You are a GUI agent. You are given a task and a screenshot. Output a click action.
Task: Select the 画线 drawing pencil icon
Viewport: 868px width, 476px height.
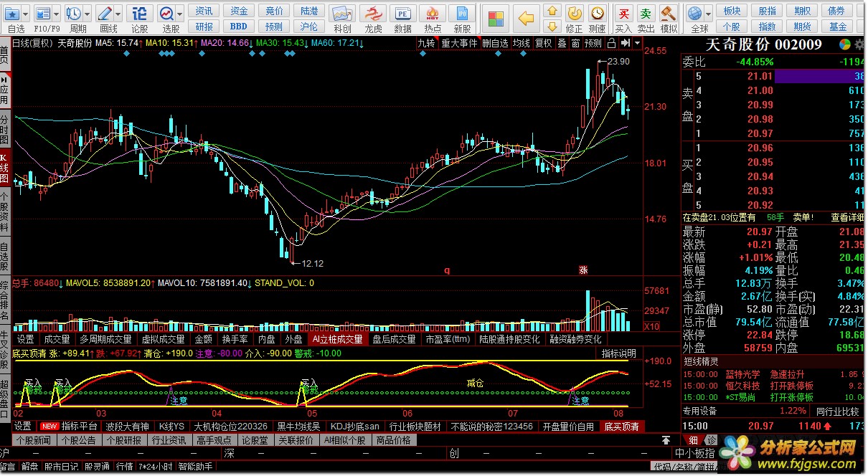[x=105, y=13]
